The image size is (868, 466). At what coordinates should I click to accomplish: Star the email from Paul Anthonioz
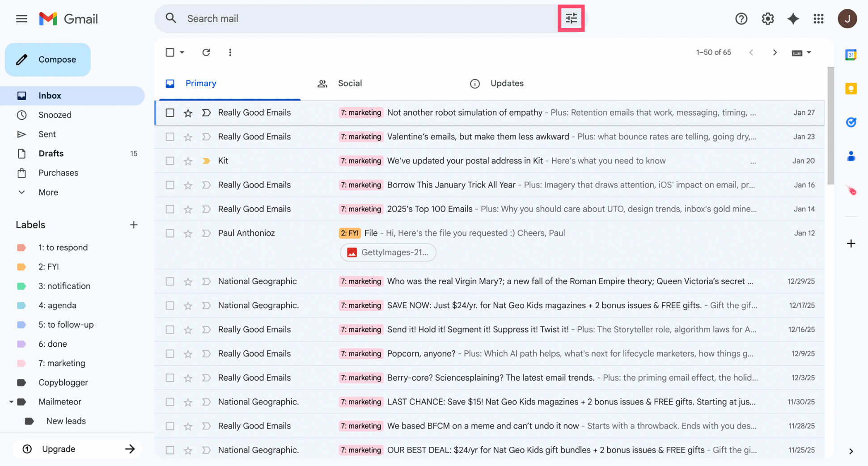pyautogui.click(x=188, y=233)
